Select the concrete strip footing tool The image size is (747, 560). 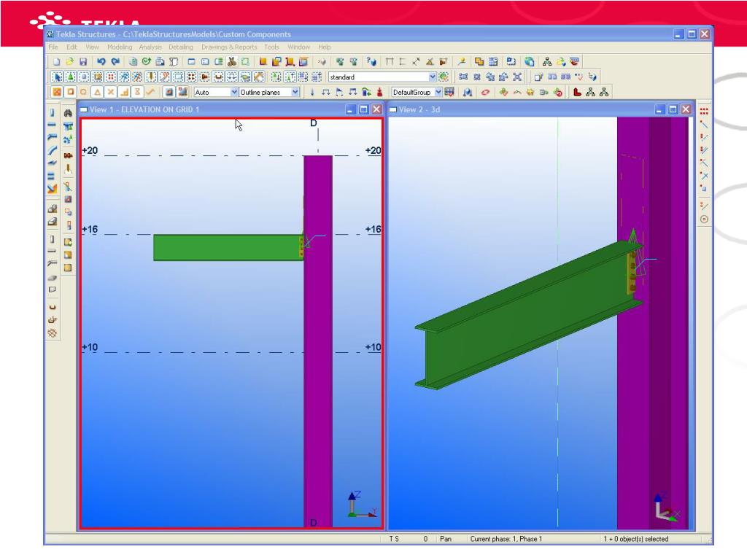coord(53,222)
